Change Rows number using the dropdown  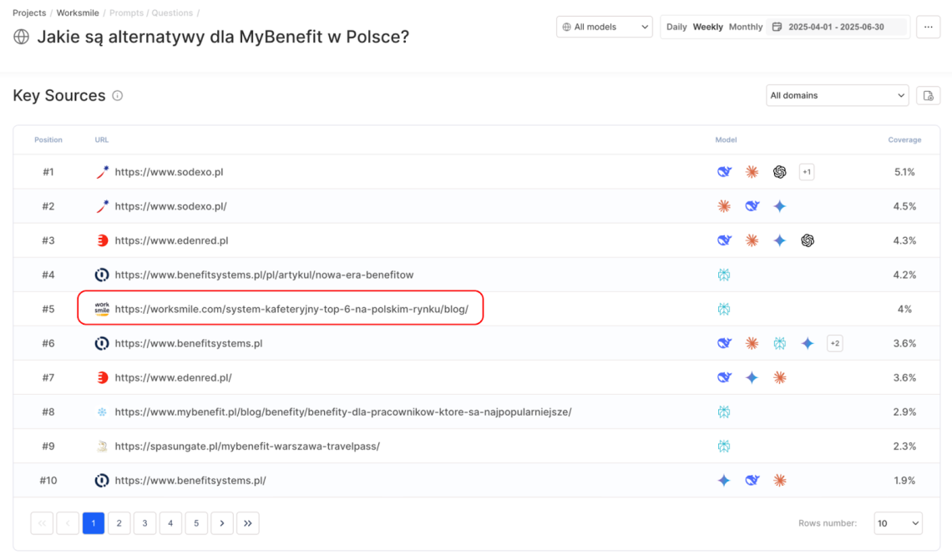tap(898, 522)
